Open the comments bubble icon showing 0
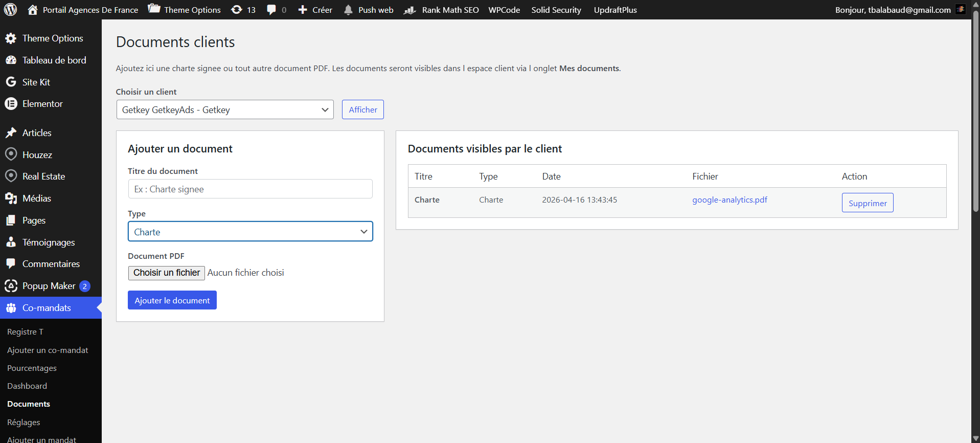The width and height of the screenshot is (980, 443). point(271,10)
